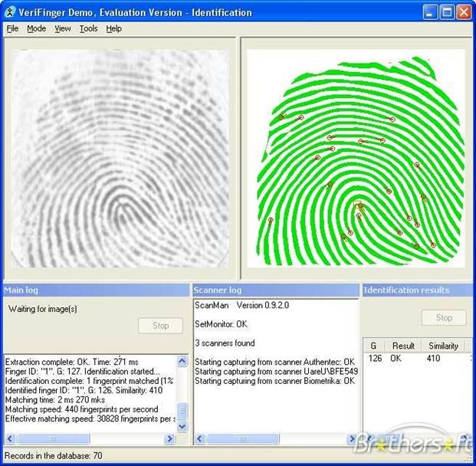
Task: Click 'Matching speed: 440 fingerprints' line
Action: pos(82,409)
